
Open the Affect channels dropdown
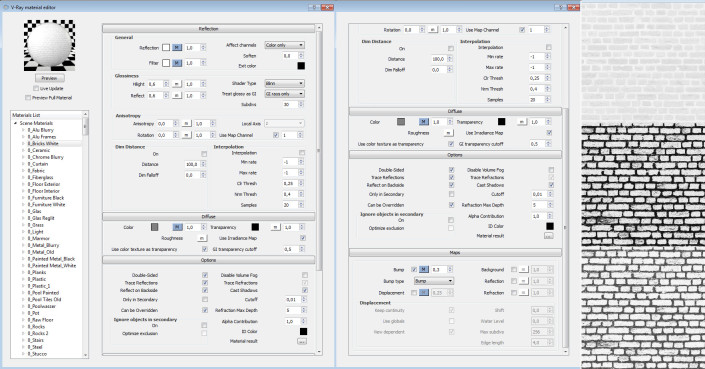coord(284,45)
